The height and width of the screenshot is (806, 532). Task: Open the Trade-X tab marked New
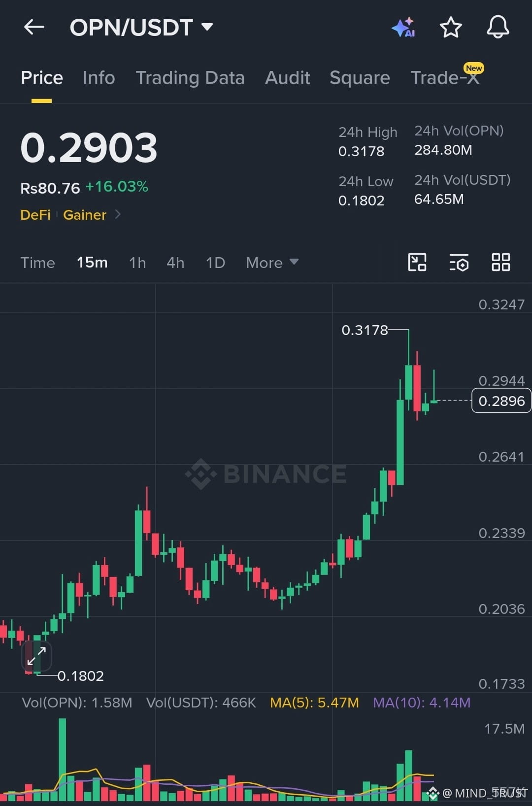[445, 78]
